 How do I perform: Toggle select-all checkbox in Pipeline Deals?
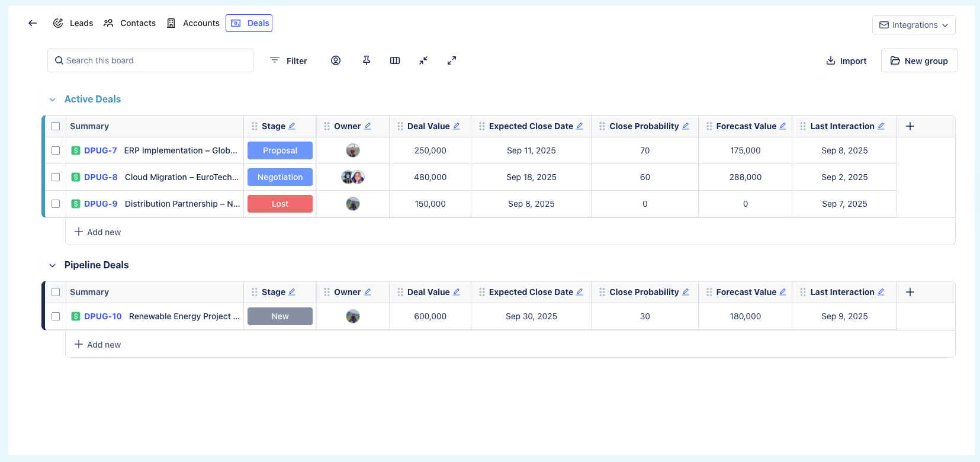56,292
